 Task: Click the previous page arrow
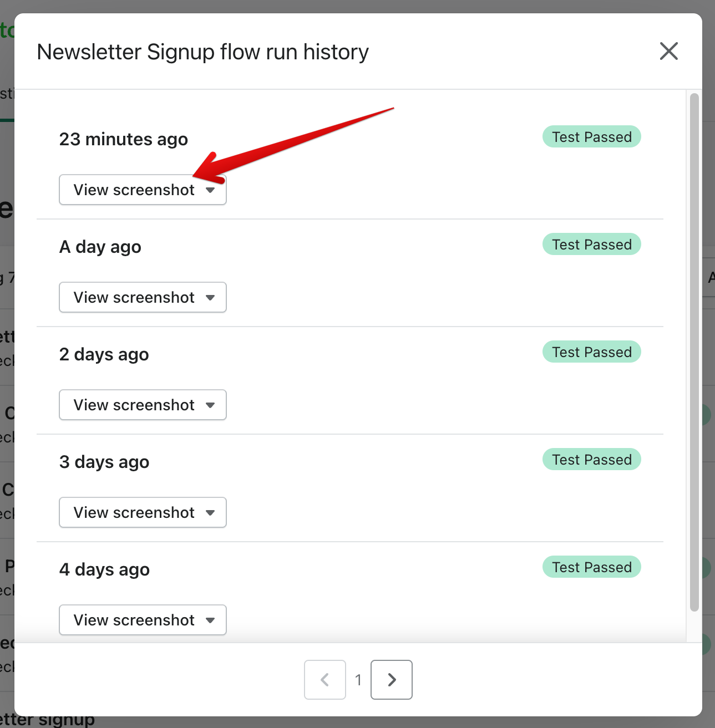[324, 680]
